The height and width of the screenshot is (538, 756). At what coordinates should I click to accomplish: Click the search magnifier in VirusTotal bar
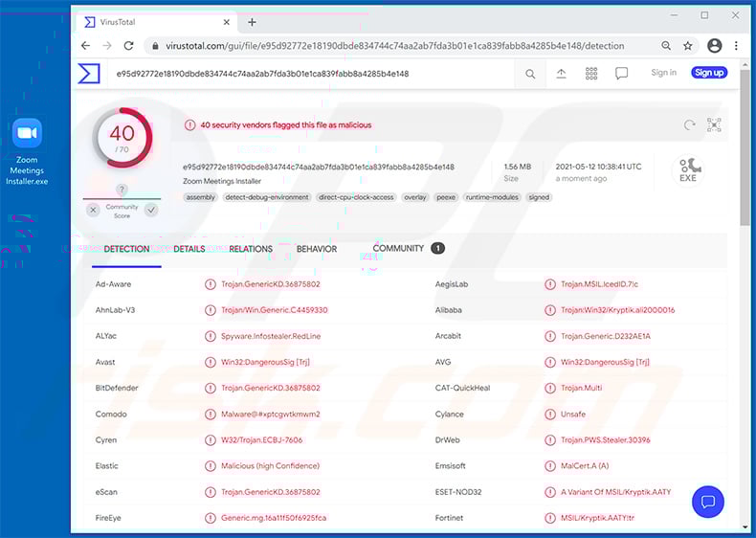point(530,74)
